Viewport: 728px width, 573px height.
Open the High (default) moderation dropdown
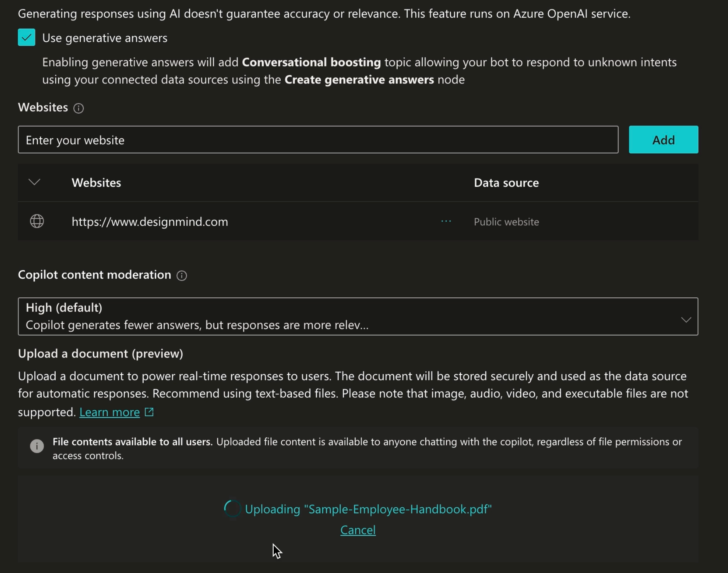click(x=347, y=316)
